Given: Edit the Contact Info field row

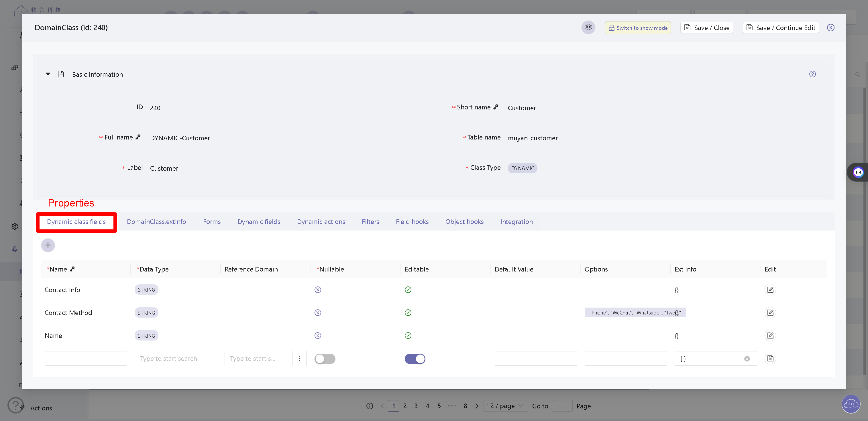Looking at the screenshot, I should (770, 289).
